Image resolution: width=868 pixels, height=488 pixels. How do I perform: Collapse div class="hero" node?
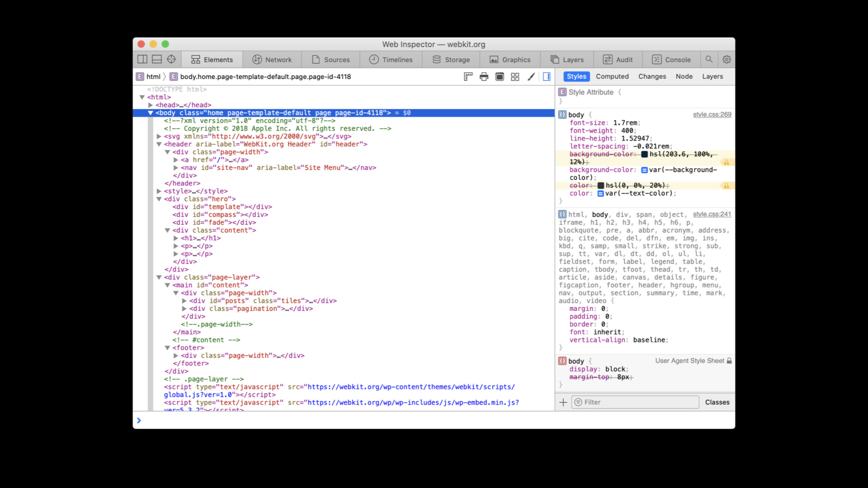click(159, 199)
